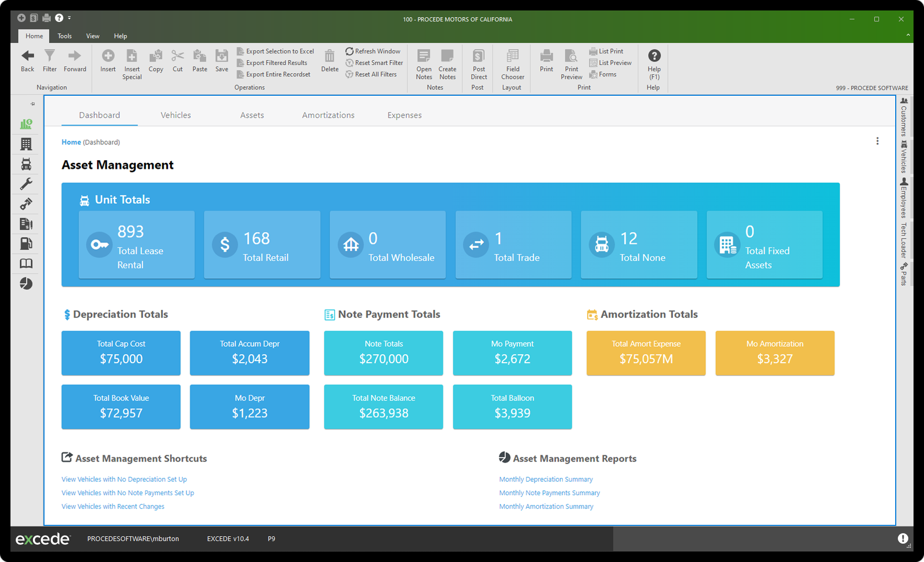Click the Delete trash can icon
This screenshot has width=924, height=562.
329,57
